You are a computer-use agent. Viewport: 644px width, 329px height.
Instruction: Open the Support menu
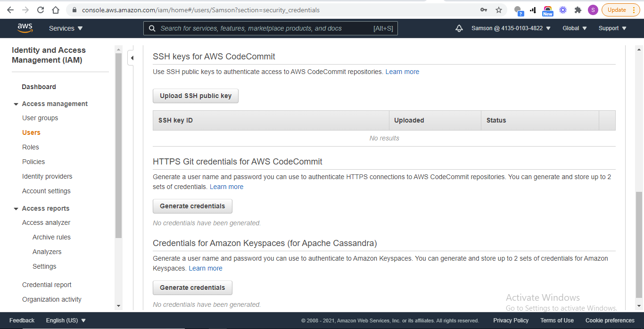611,28
